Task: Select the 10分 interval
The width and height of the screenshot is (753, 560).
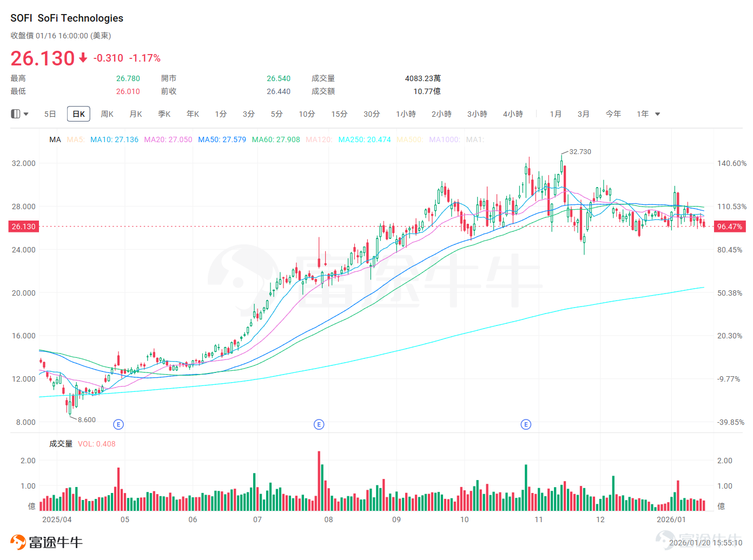Action: pyautogui.click(x=307, y=114)
